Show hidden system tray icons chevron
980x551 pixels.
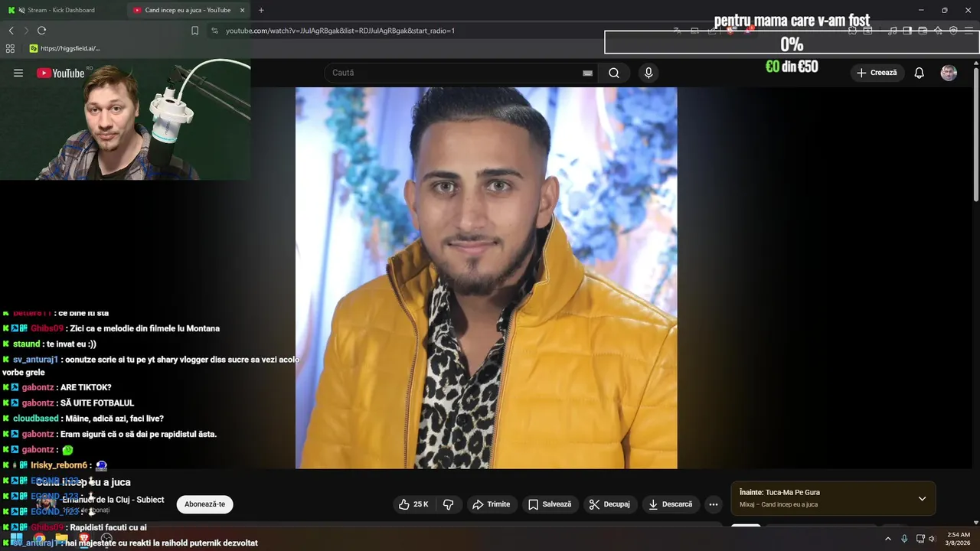pyautogui.click(x=888, y=539)
